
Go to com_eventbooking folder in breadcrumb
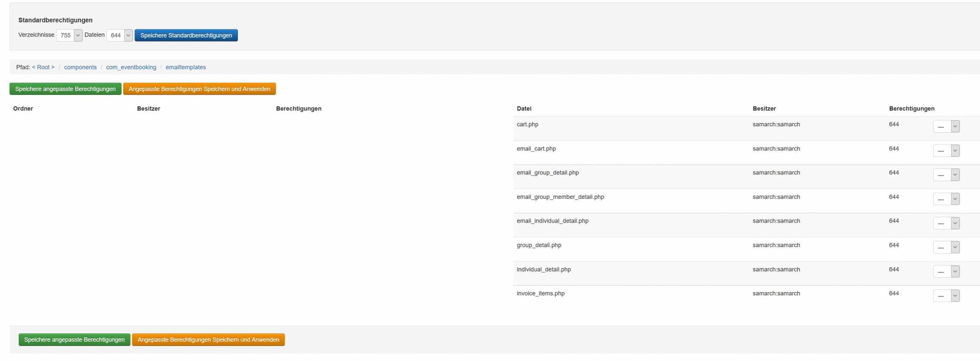(x=131, y=67)
